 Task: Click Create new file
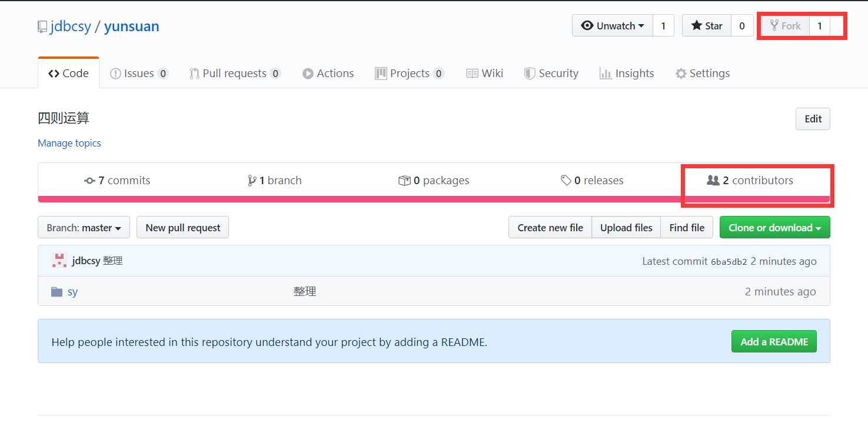550,228
